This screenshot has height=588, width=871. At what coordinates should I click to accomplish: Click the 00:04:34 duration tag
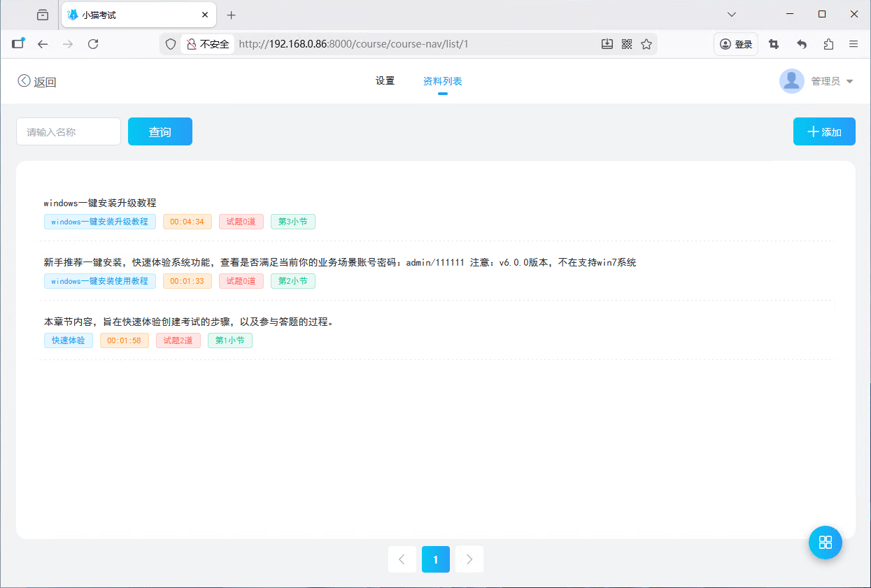click(x=187, y=222)
